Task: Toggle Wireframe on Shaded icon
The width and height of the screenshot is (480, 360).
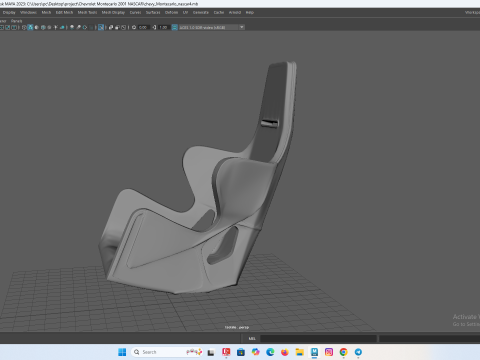Action: 43,27
